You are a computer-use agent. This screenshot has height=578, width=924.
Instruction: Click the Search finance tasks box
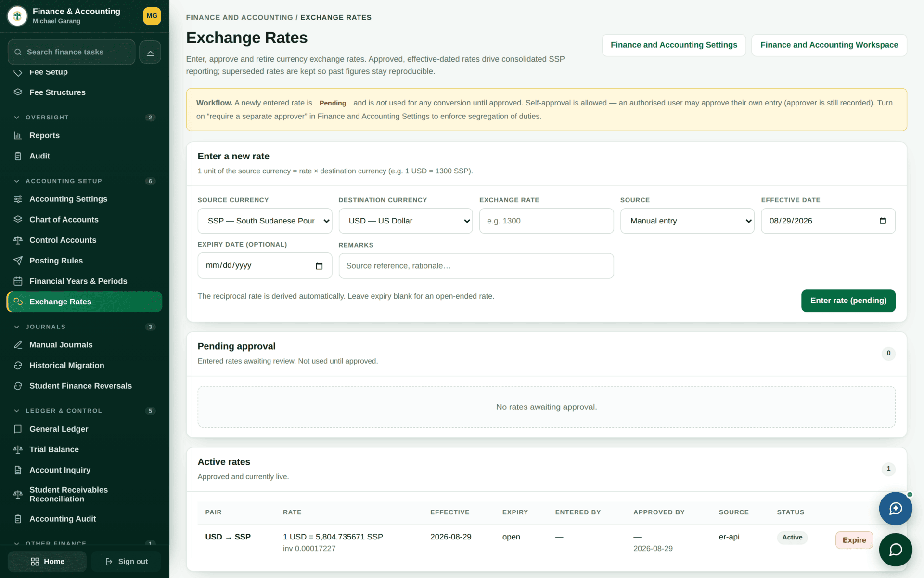pos(72,52)
